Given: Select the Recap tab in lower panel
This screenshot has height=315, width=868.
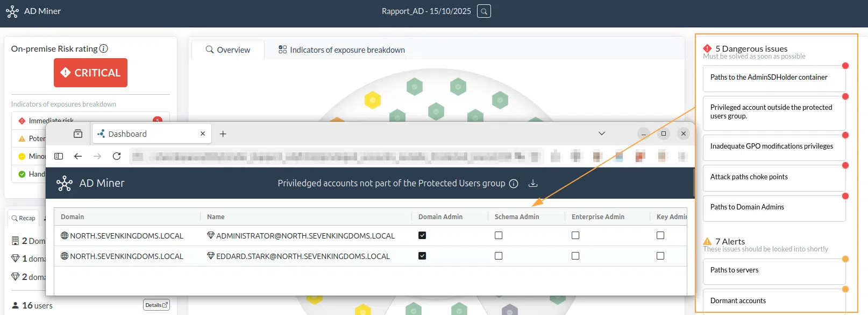Looking at the screenshot, I should pyautogui.click(x=24, y=218).
